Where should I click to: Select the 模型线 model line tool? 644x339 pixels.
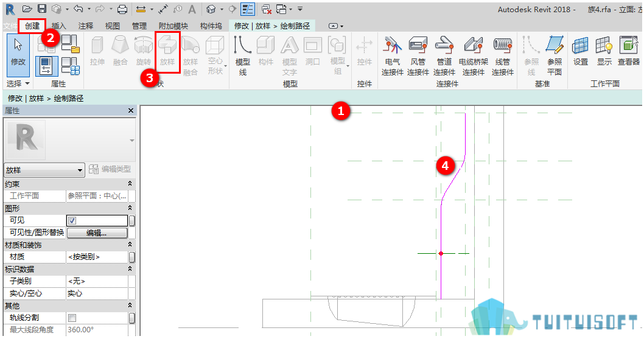coord(243,55)
